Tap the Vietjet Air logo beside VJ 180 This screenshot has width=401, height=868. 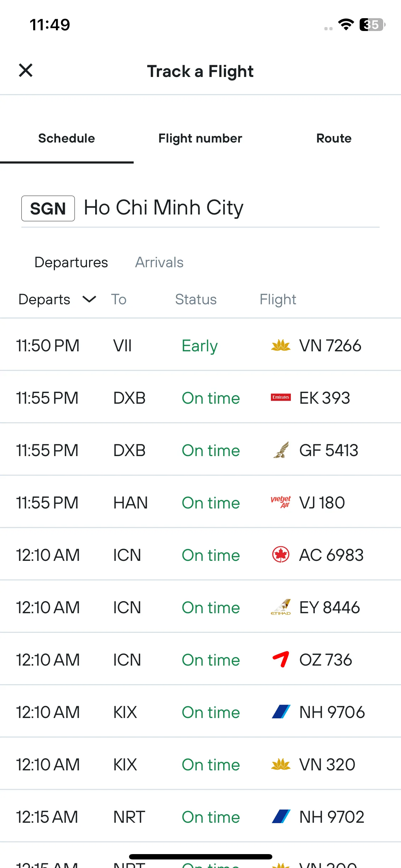point(281,502)
